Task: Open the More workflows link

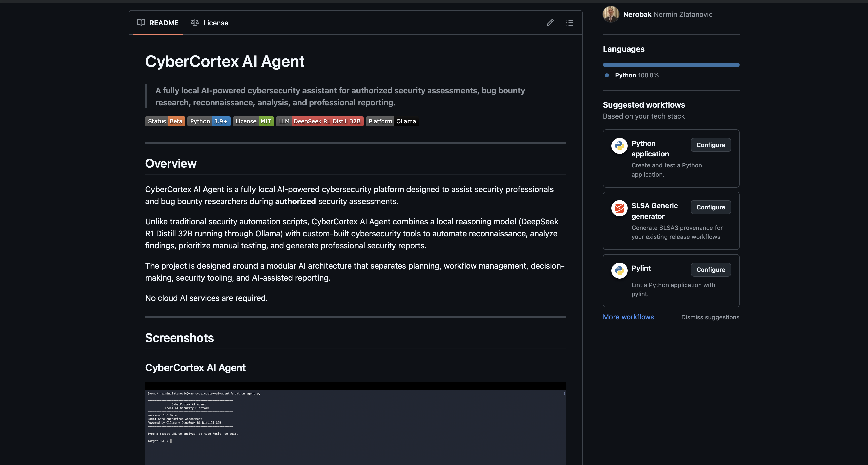Action: pos(628,317)
